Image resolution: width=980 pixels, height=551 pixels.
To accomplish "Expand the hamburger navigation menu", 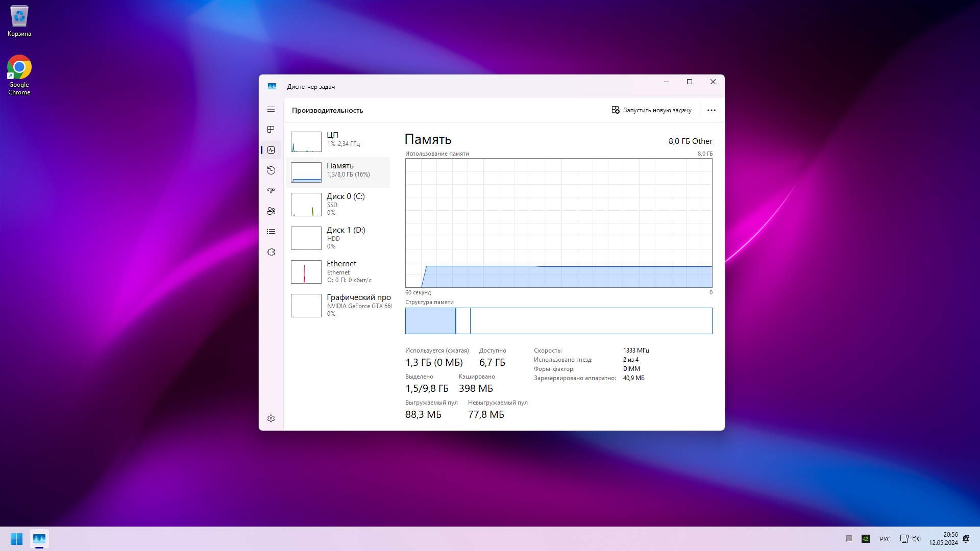I will (271, 110).
